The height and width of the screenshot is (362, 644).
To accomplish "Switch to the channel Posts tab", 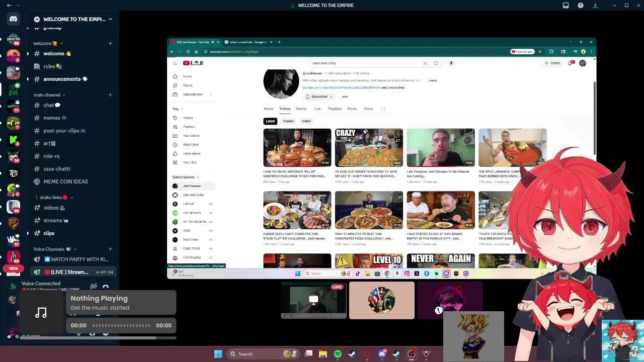I will click(x=352, y=109).
